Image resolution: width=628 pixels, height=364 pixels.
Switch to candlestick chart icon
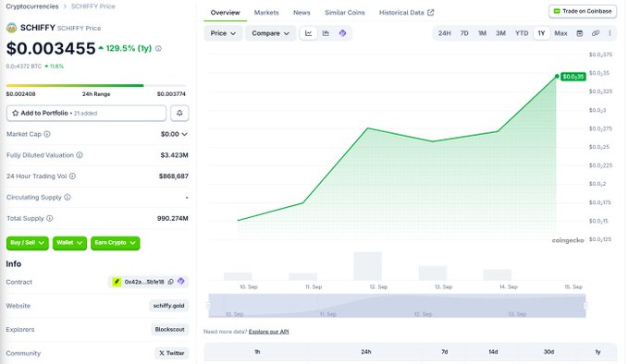pos(326,33)
